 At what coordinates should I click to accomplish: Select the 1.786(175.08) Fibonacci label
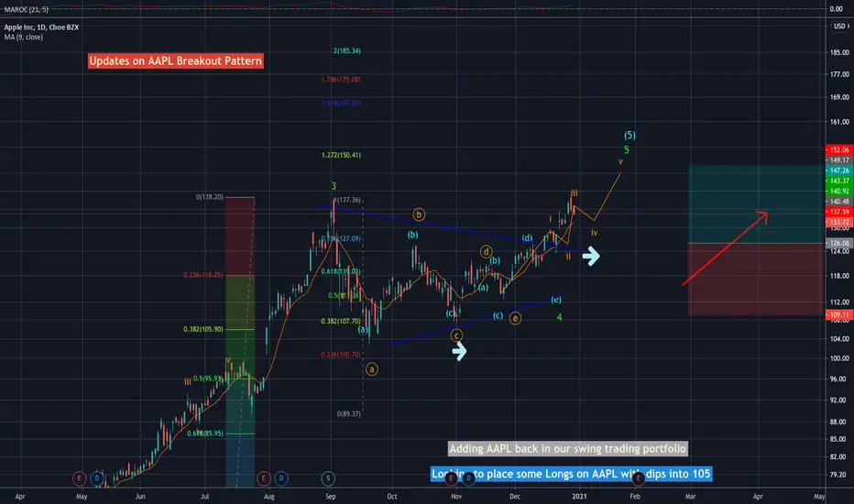341,80
